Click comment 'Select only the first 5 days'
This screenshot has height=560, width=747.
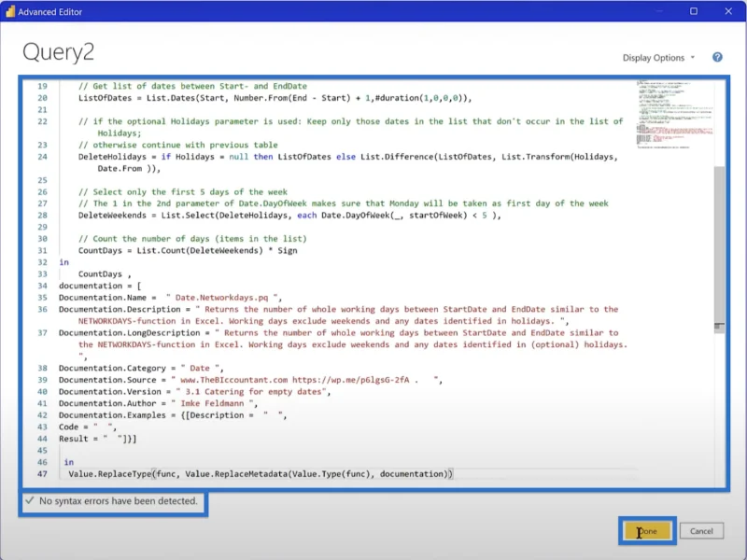183,192
